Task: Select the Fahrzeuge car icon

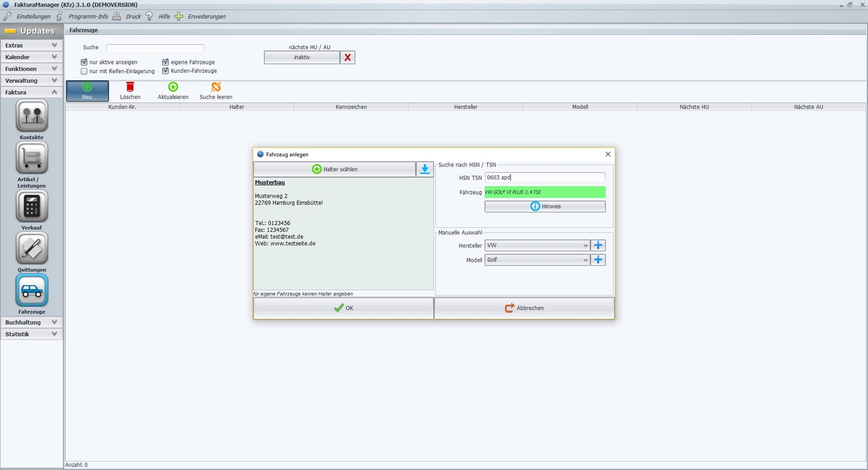Action: [32, 291]
